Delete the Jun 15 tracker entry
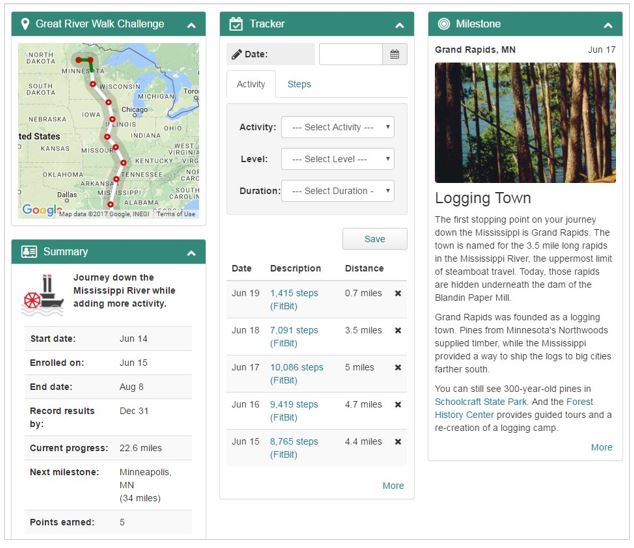This screenshot has width=634, height=548. pos(398,442)
